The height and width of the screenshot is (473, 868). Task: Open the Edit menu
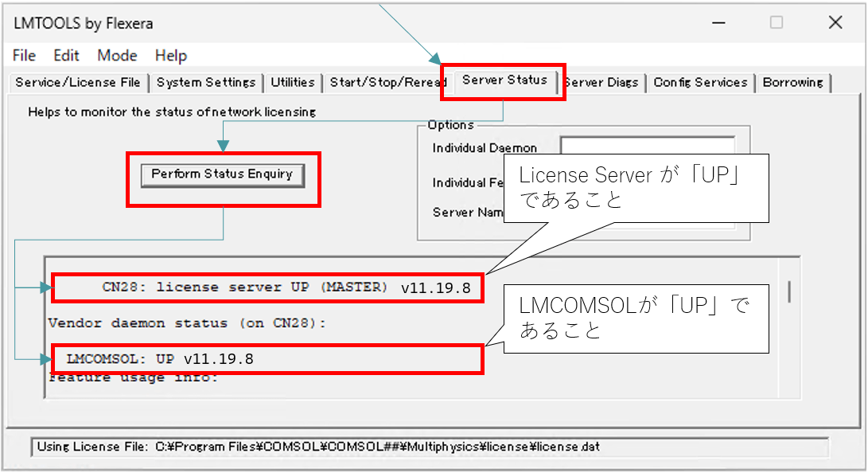point(67,56)
